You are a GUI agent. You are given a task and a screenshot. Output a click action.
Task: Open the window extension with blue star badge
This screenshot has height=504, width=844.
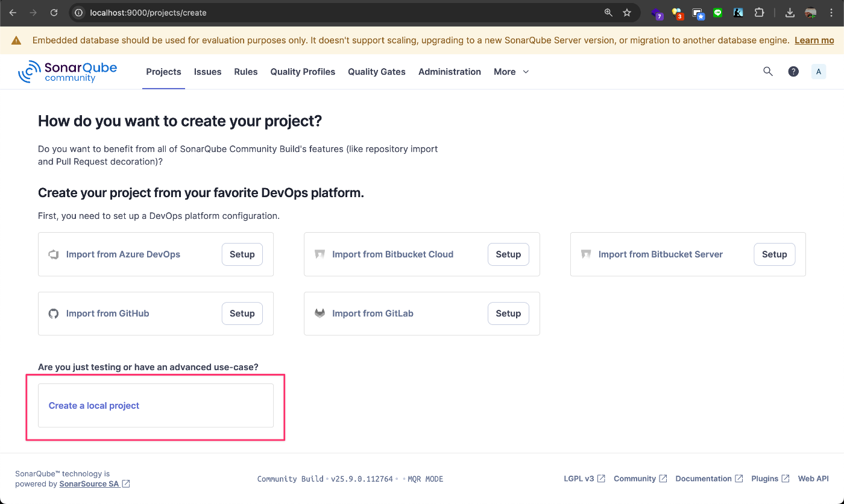(698, 13)
